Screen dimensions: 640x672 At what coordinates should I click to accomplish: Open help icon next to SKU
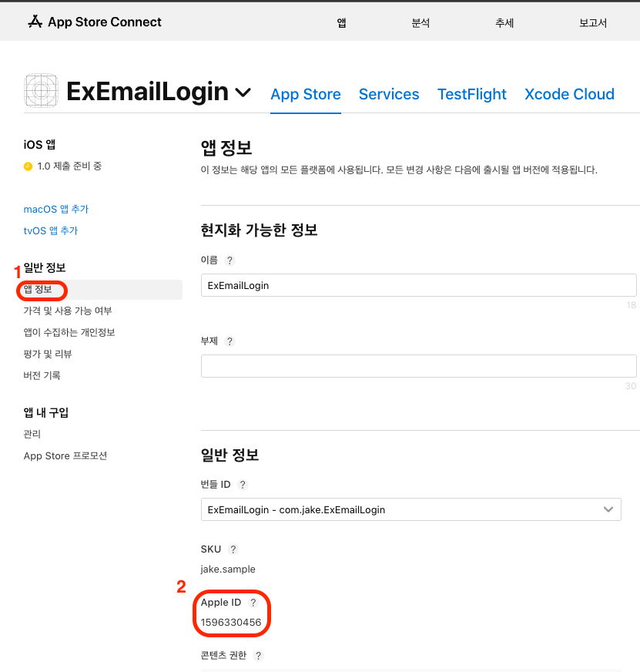click(233, 549)
